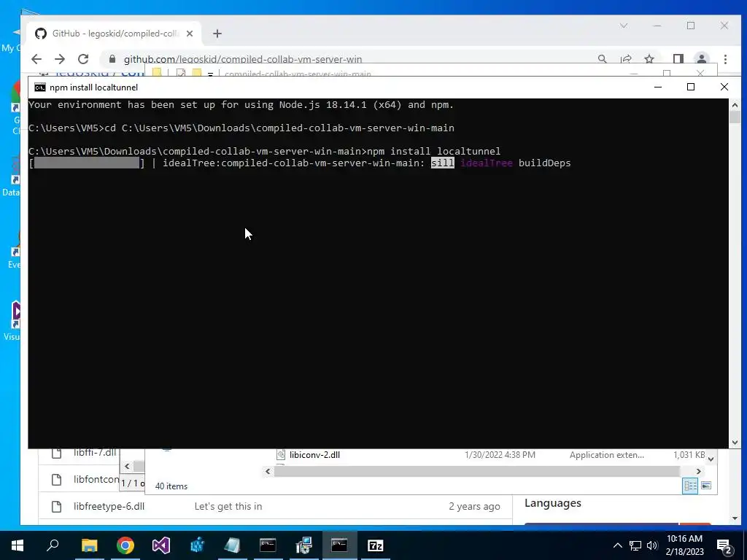The height and width of the screenshot is (560, 747).
Task: Reload the GitHub page
Action: click(x=83, y=59)
